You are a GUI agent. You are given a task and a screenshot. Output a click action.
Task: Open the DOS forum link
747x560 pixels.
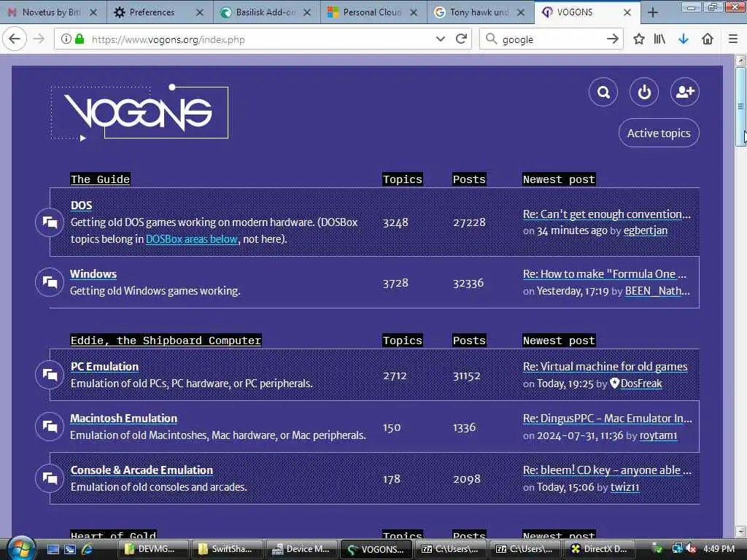[x=81, y=205]
